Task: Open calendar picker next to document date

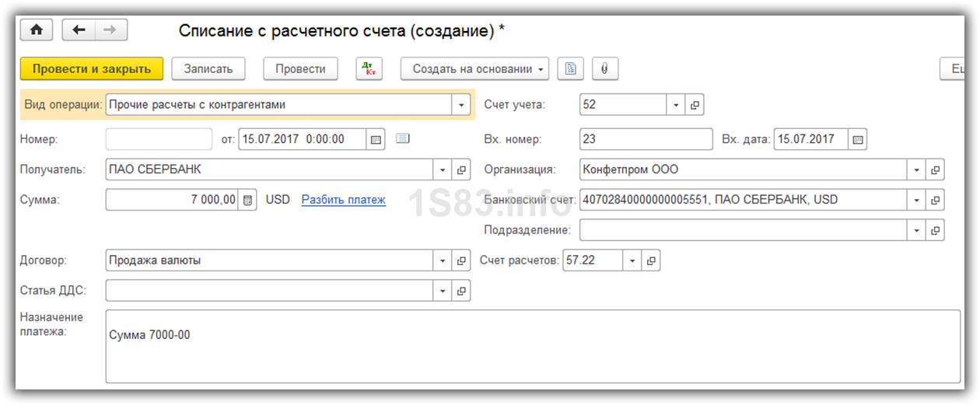Action: (376, 140)
